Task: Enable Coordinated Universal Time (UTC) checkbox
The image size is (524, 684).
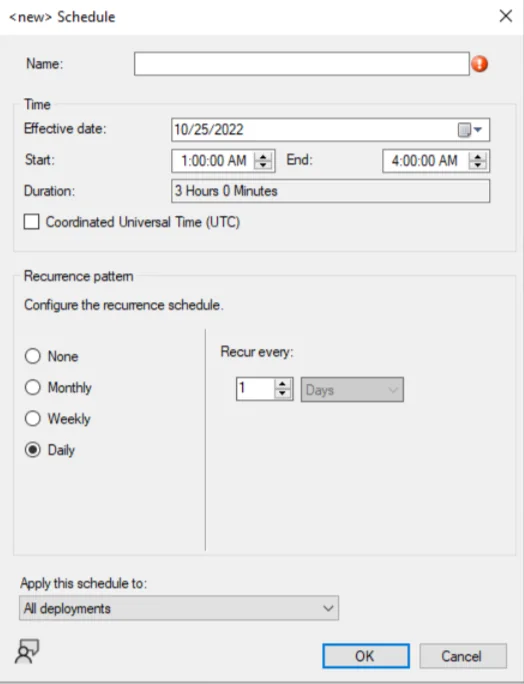Action: click(x=31, y=222)
